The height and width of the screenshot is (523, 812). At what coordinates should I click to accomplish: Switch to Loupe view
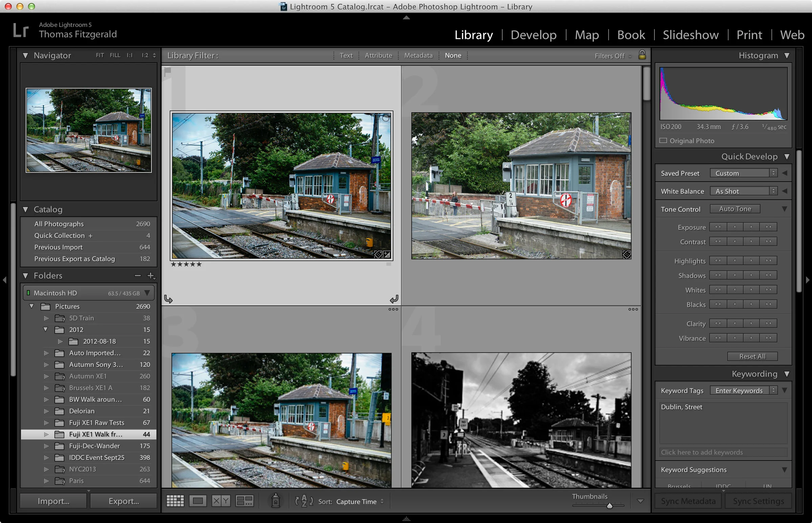pyautogui.click(x=198, y=501)
